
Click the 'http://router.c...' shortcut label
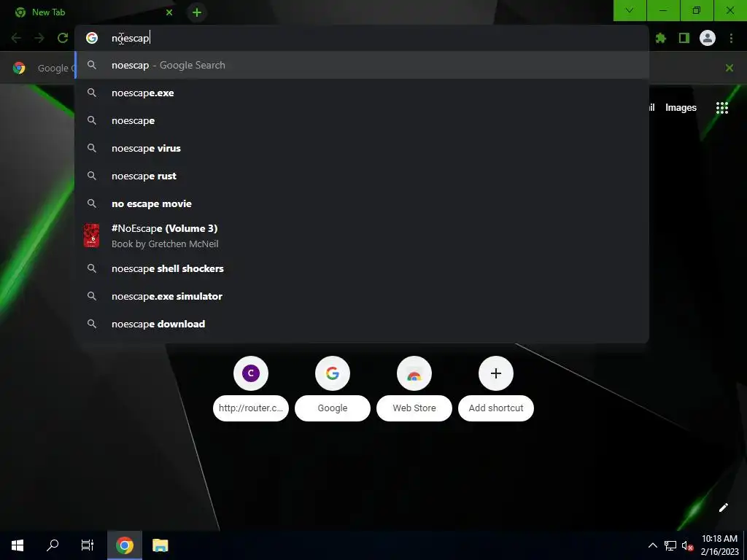[x=251, y=408]
